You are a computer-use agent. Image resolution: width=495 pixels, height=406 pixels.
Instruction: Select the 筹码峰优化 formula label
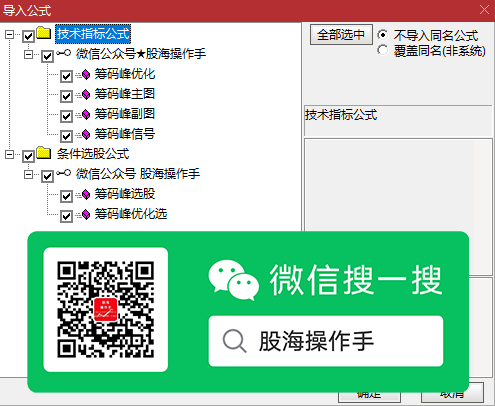(125, 74)
